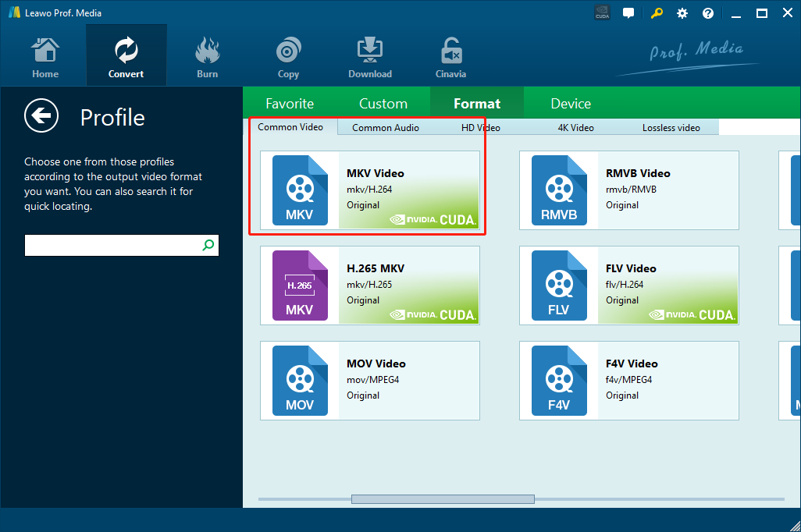Open the 4K Video sub-tab
The height and width of the screenshot is (532, 801).
(x=575, y=128)
